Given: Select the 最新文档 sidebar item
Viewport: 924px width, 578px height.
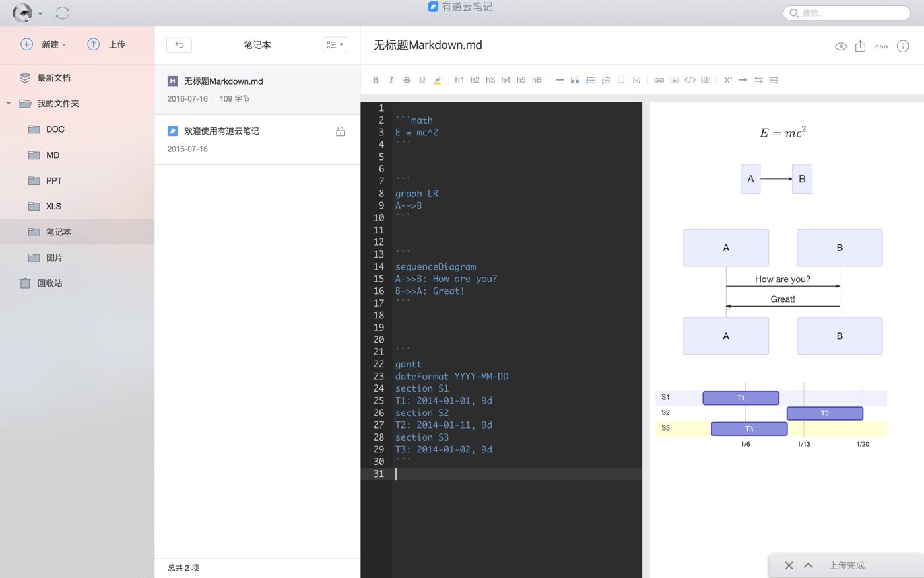Looking at the screenshot, I should pos(53,78).
